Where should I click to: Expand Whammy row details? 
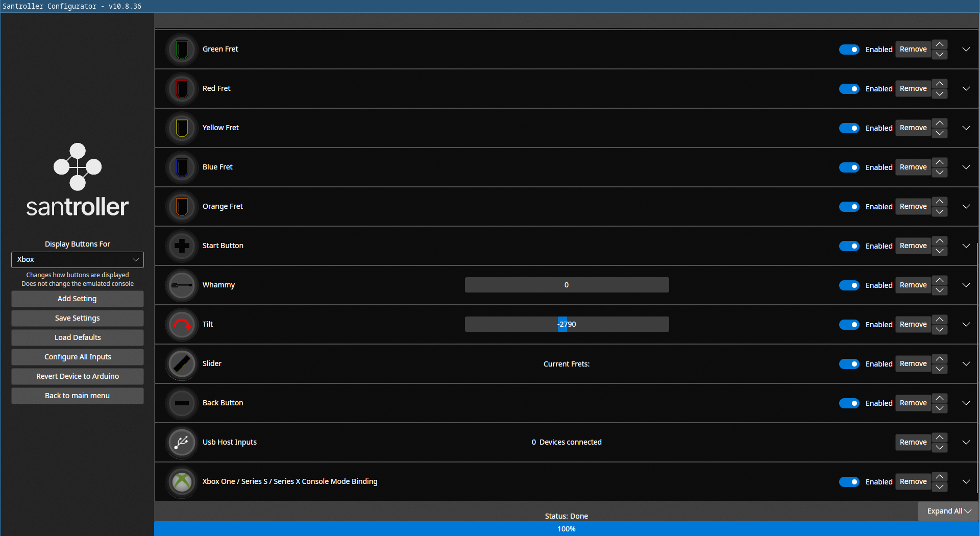(x=966, y=285)
